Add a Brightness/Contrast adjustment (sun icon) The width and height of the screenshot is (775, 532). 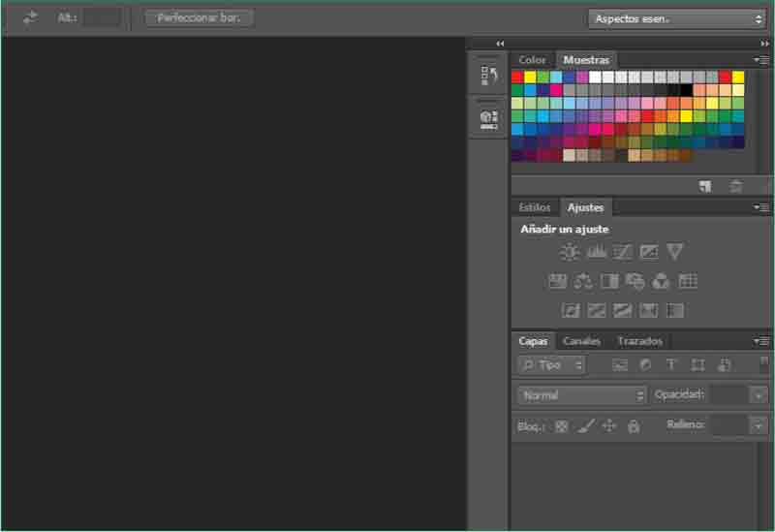(570, 252)
